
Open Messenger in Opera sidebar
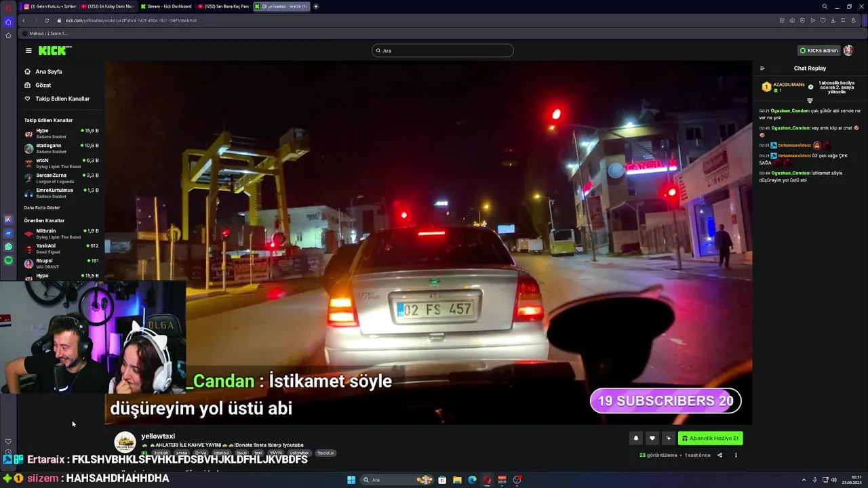pos(8,233)
